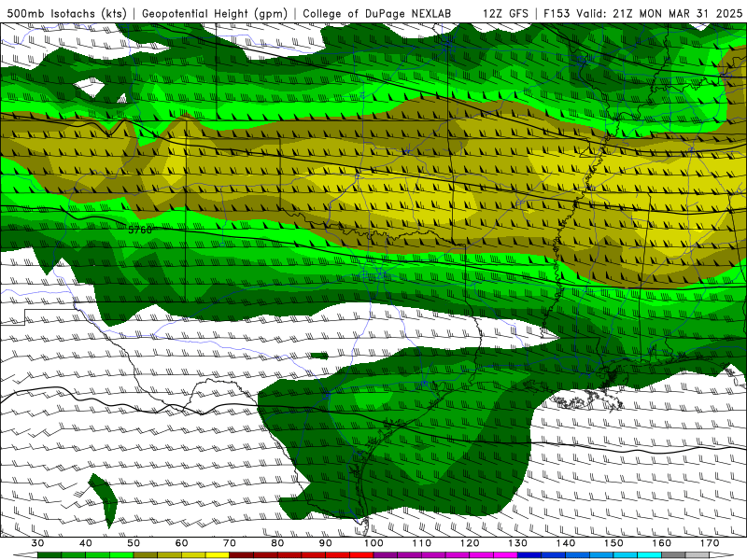Click the '40' colorbar scale label
The height and width of the screenshot is (560, 747).
[86, 543]
